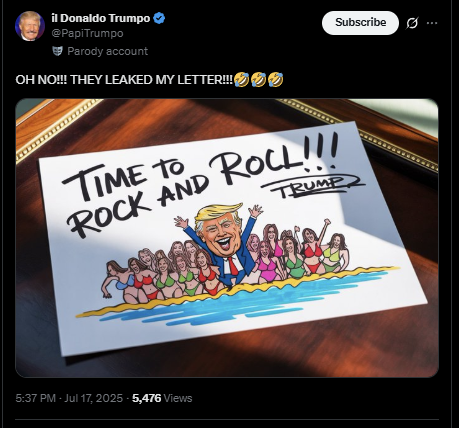Image resolution: width=459 pixels, height=428 pixels.
Task: Subscribe to the @PapiTrumpo account
Action: click(360, 23)
